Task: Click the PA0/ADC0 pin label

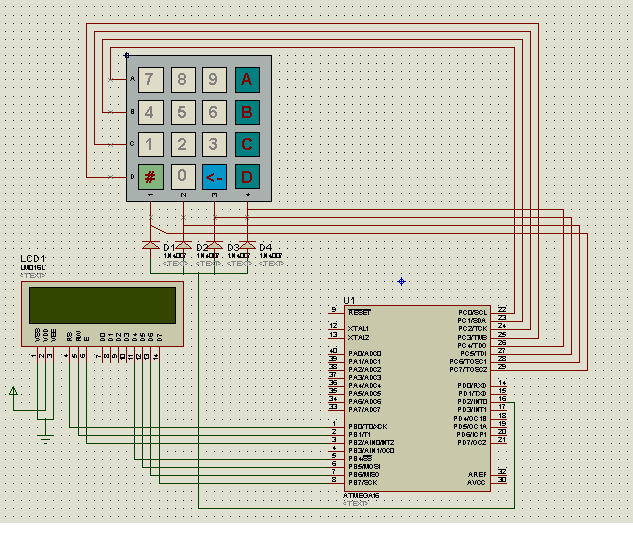Action: pos(365,354)
